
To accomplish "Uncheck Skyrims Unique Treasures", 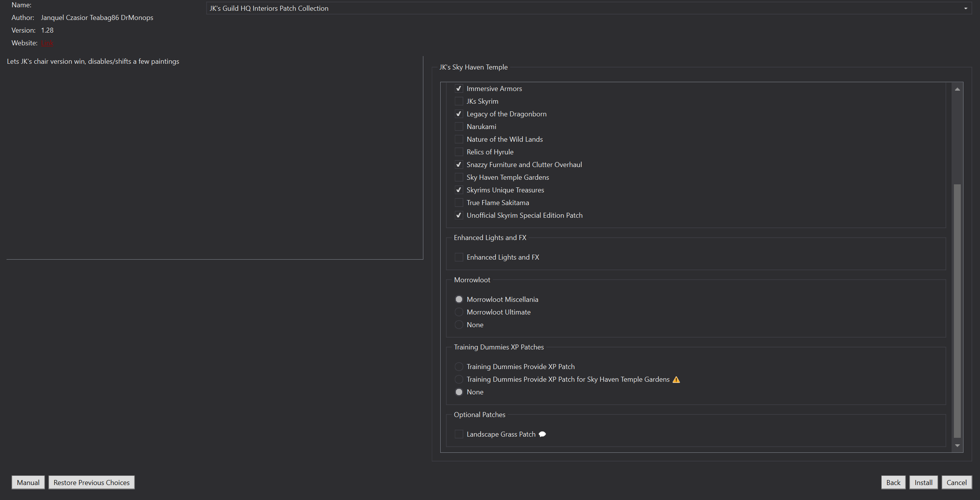I will 459,190.
